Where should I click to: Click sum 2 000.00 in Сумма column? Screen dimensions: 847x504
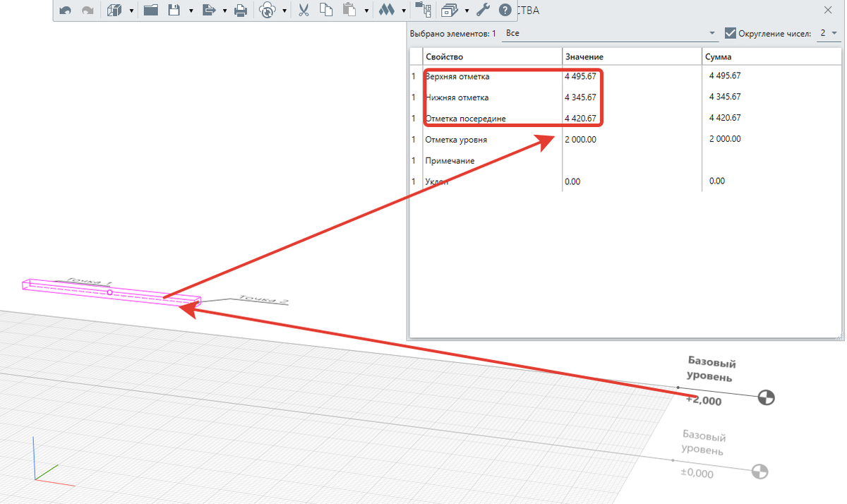pyautogui.click(x=725, y=139)
